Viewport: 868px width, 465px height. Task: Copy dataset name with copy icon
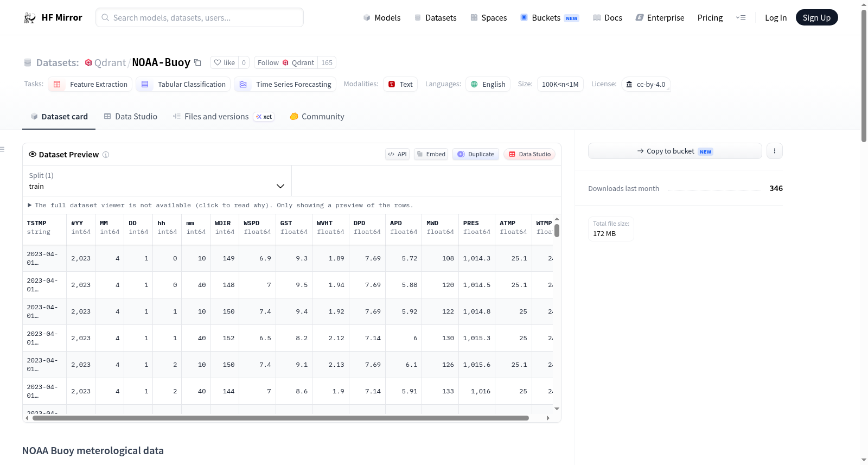(x=197, y=62)
